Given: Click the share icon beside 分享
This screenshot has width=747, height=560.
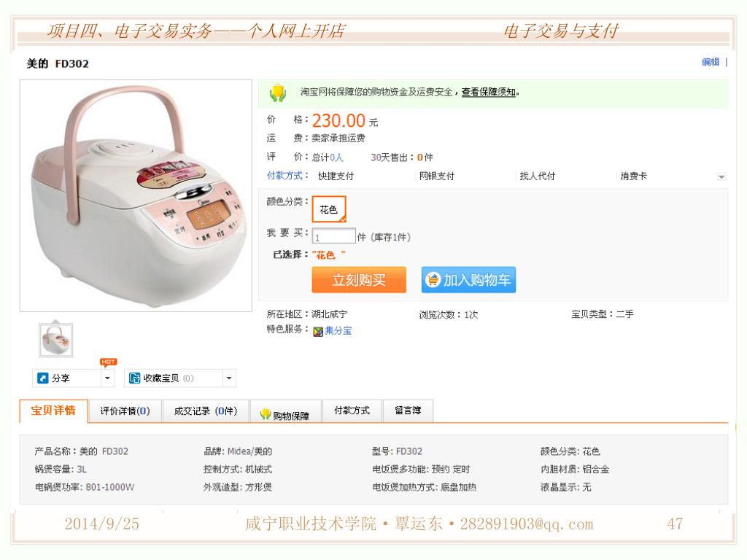Looking at the screenshot, I should [42, 378].
